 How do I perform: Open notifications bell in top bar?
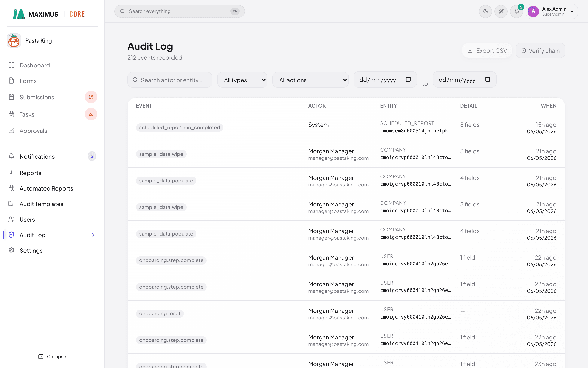[x=516, y=11]
